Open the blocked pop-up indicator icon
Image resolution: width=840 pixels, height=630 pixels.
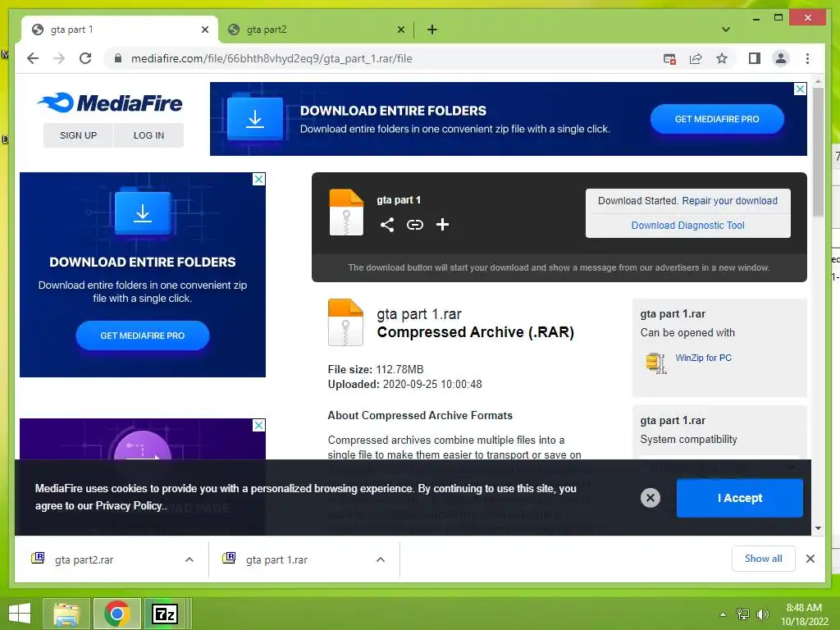point(669,59)
